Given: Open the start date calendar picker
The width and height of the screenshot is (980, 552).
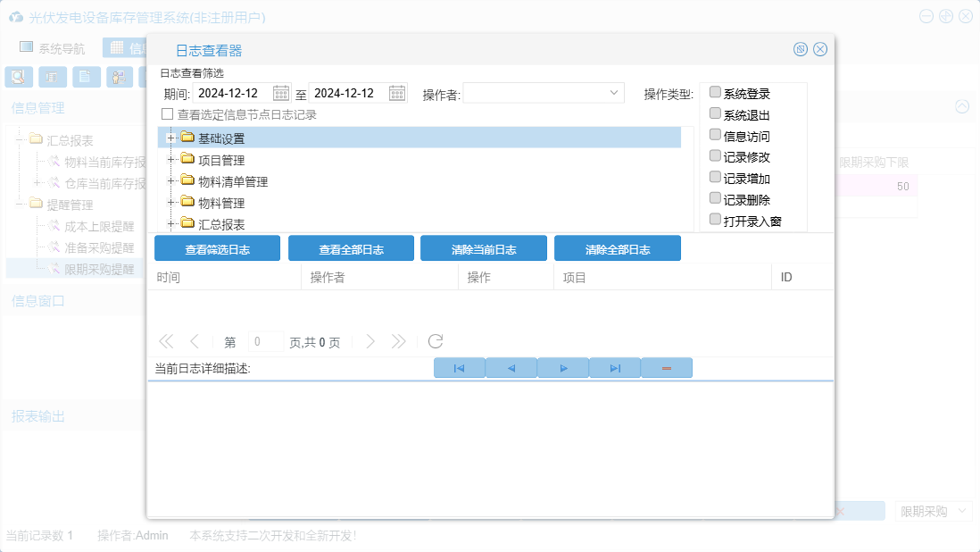Looking at the screenshot, I should (281, 93).
